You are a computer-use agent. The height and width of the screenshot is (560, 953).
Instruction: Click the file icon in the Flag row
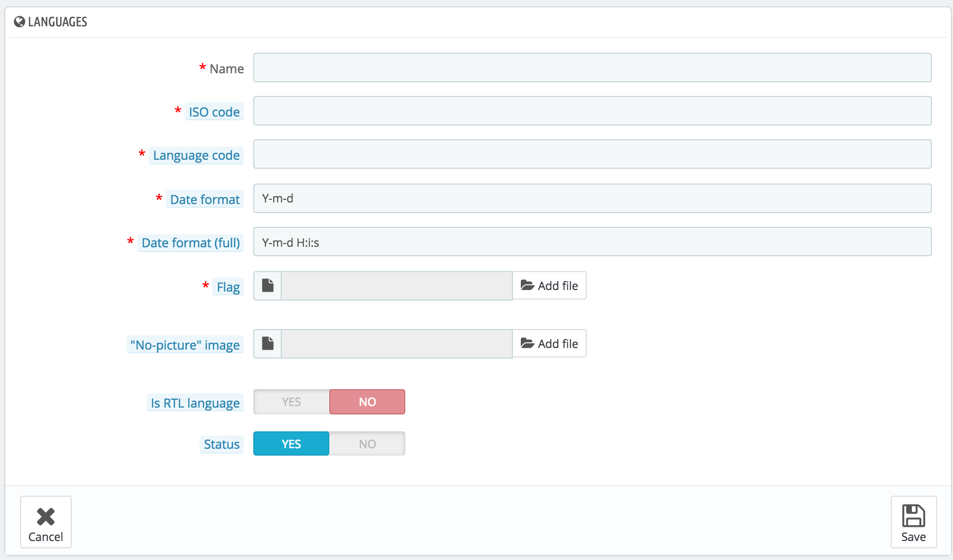pyautogui.click(x=268, y=285)
